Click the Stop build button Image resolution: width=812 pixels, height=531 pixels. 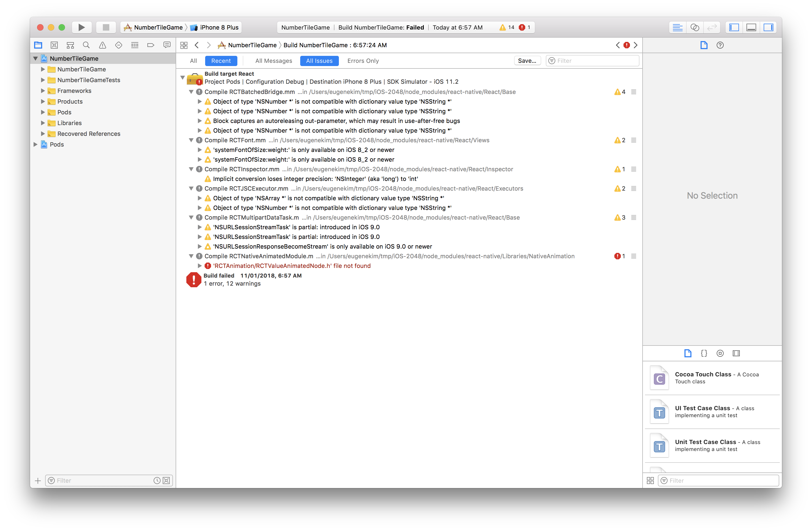[x=106, y=27]
